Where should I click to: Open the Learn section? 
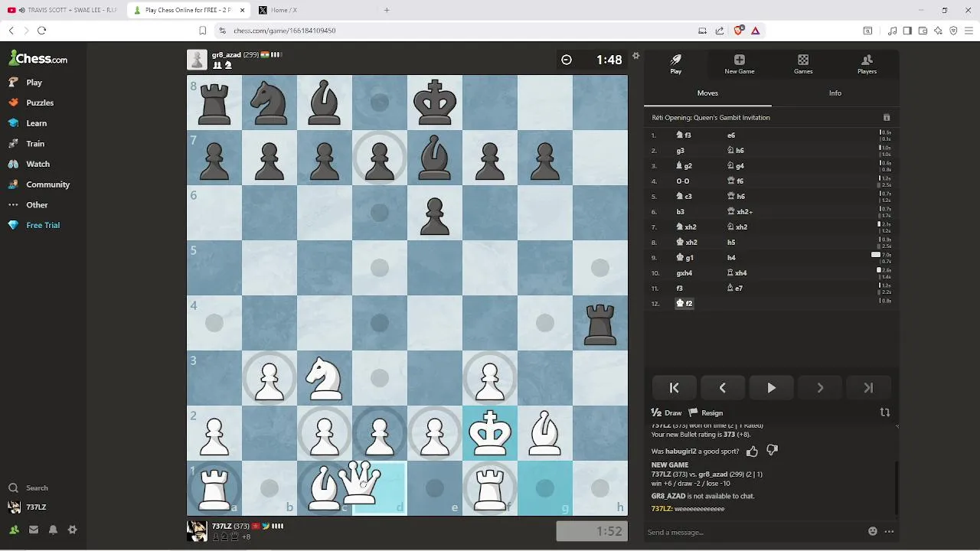28,123
